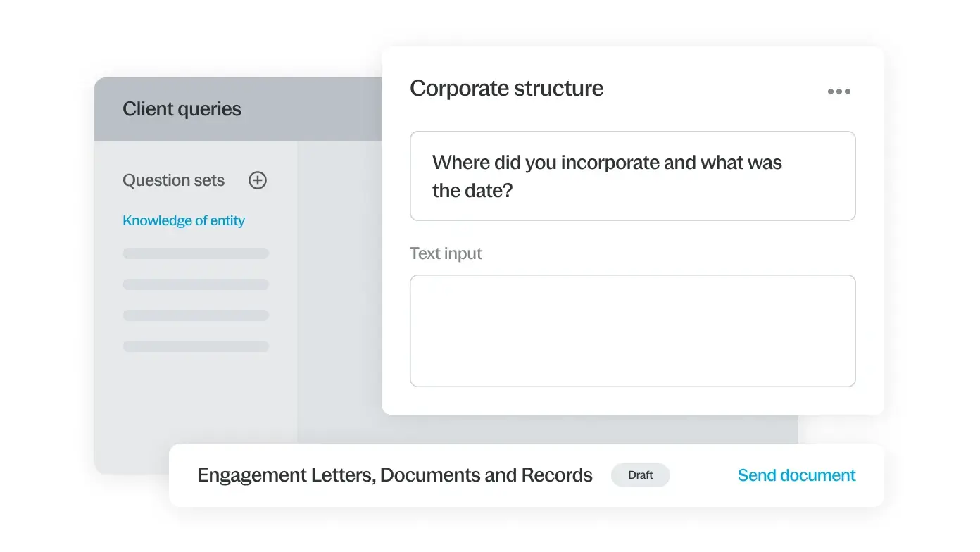Click the Text input field label
The width and height of the screenshot is (980, 552).
pyautogui.click(x=446, y=253)
